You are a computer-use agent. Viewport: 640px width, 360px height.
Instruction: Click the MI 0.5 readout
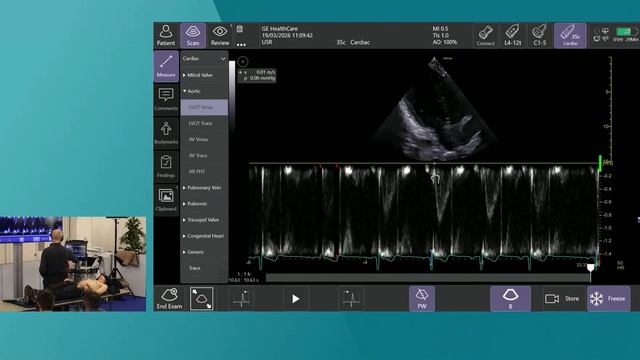[x=440, y=29]
